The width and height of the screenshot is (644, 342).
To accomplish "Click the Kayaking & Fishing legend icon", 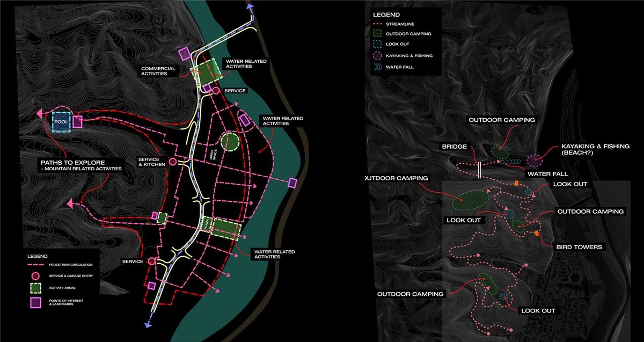I will [x=377, y=56].
